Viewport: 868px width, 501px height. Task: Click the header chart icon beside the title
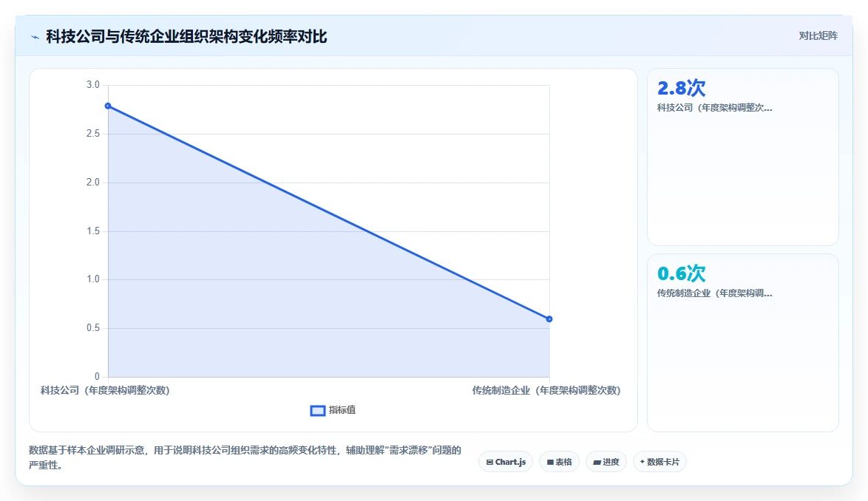pyautogui.click(x=35, y=37)
